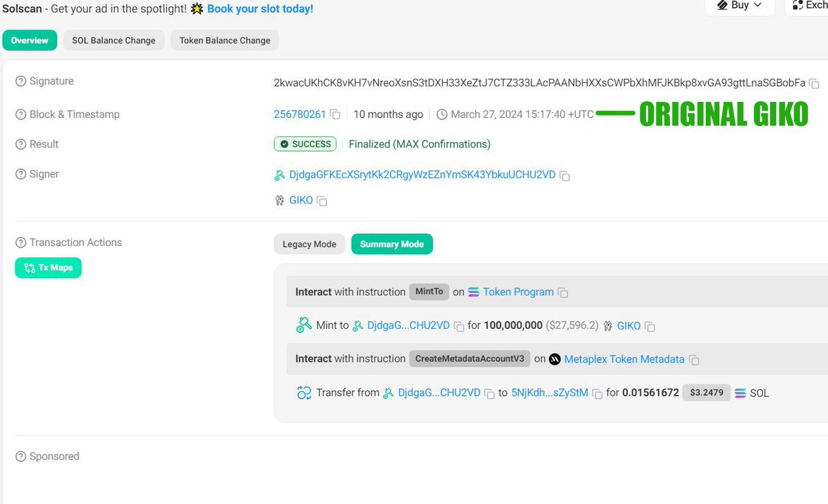Copy the Signer address DjdgaGFKEc...
The image size is (828, 504).
pos(564,176)
